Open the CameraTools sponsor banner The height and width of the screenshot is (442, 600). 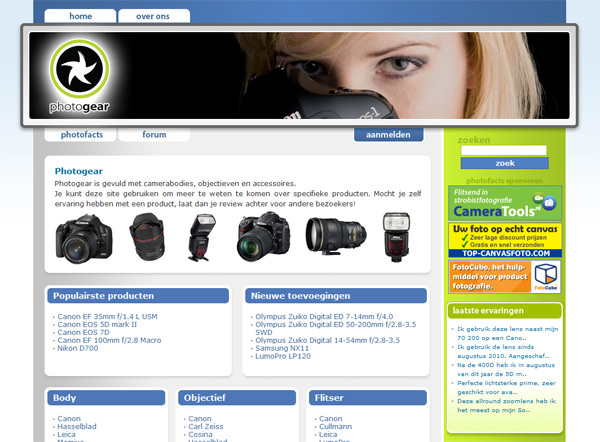(505, 203)
